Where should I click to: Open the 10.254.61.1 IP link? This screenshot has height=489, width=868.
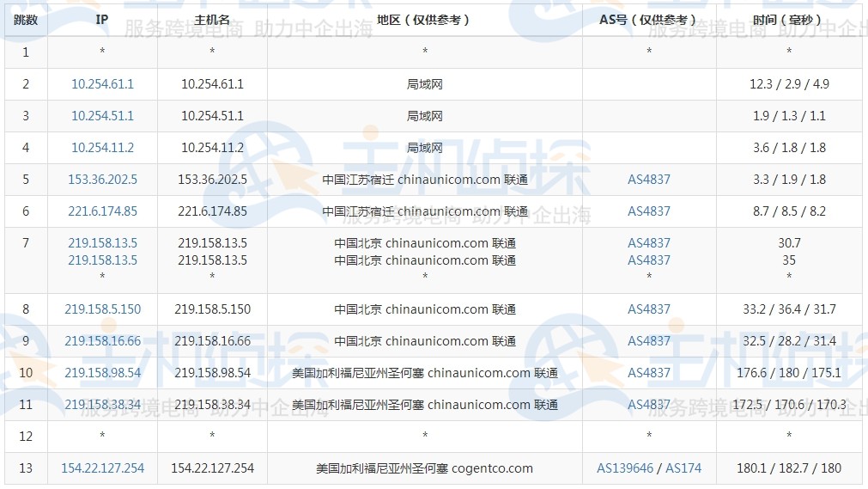[x=102, y=84]
